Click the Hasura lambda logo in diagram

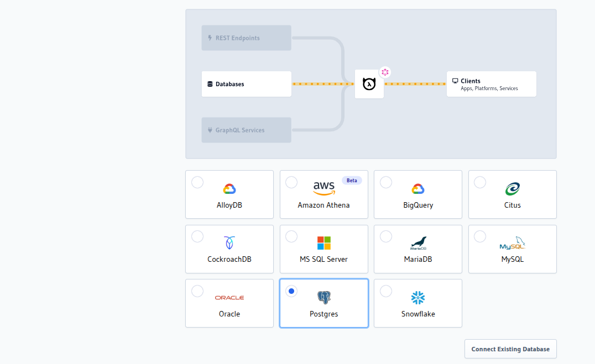[369, 84]
